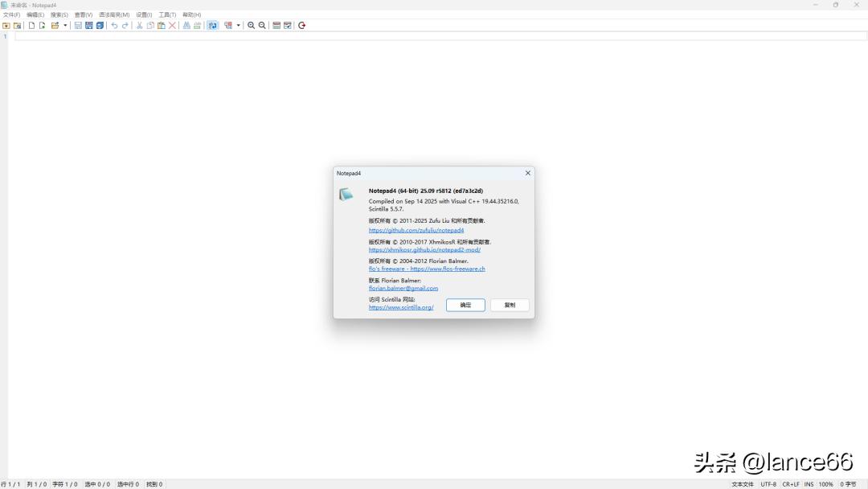
Task: Click the 复制 button in About dialog
Action: pos(510,305)
